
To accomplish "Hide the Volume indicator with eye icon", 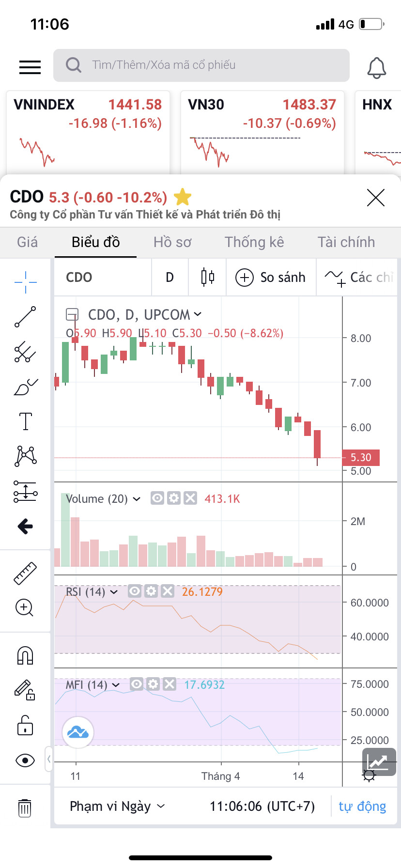I will pyautogui.click(x=157, y=498).
